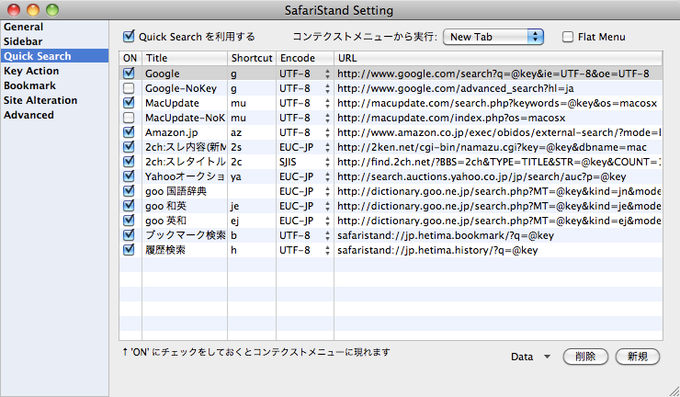Open the encoding popup for MacUpdate
Viewport: 680px width, 397px height.
(x=305, y=103)
